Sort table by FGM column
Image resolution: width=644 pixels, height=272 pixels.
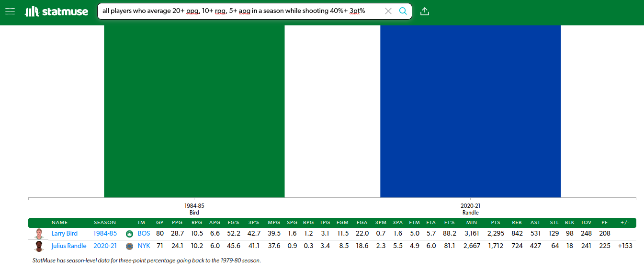(x=342, y=223)
